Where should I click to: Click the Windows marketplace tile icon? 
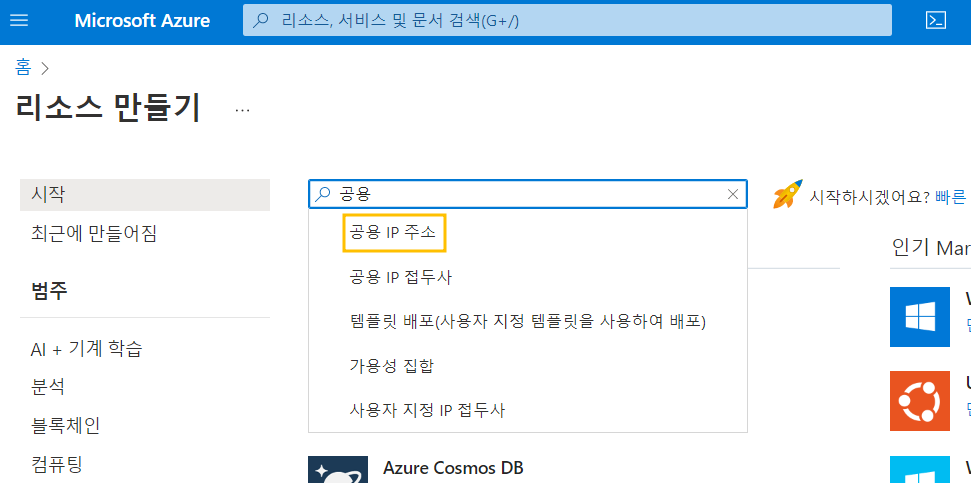click(920, 316)
